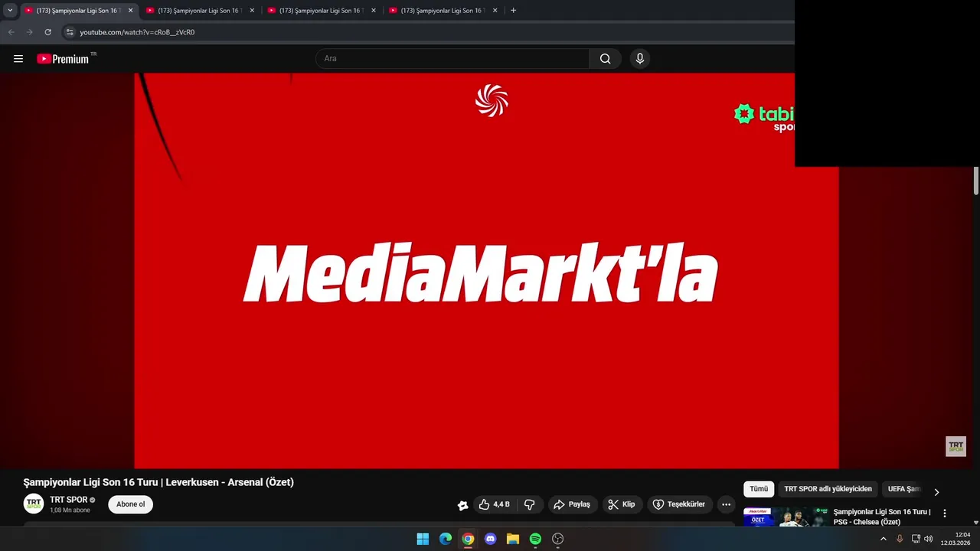Focus the Ara search field
The height and width of the screenshot is (551, 980).
pos(452,59)
